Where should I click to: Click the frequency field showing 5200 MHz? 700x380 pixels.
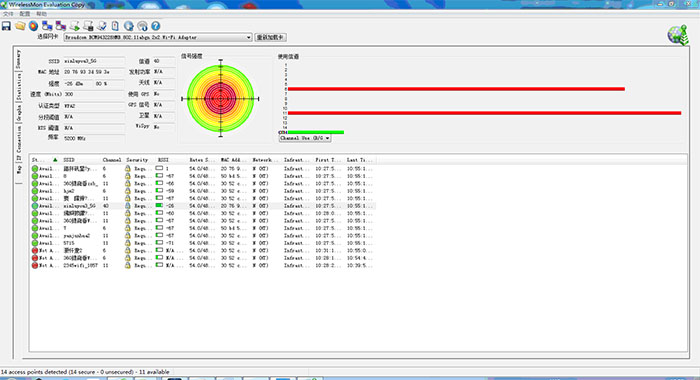coord(94,138)
